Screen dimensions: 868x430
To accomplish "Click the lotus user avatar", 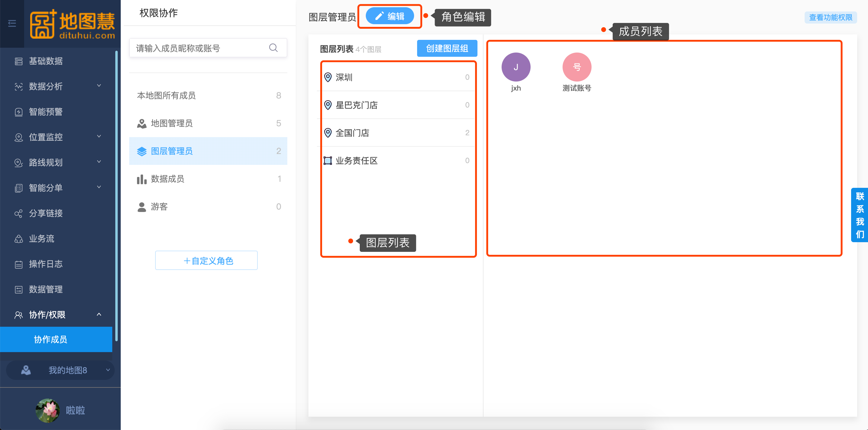I will (47, 410).
